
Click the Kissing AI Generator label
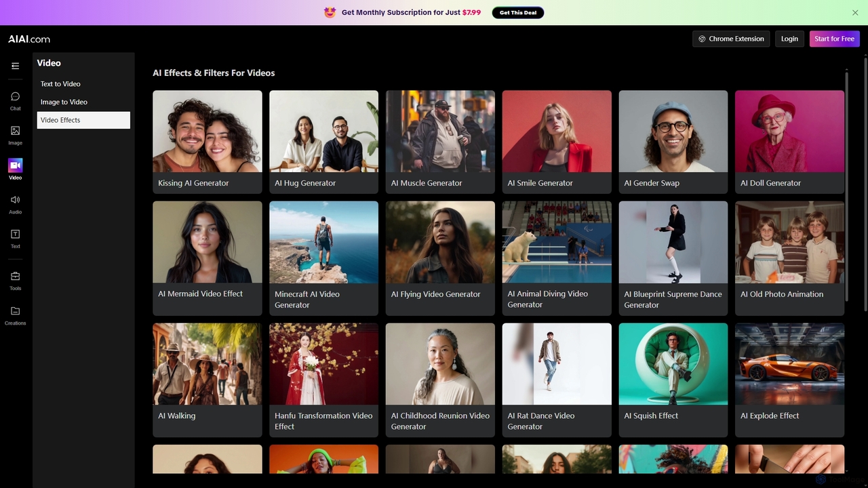coord(193,183)
